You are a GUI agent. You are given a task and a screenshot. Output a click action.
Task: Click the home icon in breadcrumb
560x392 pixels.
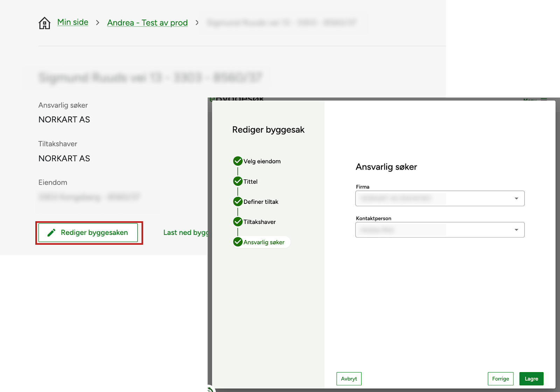(44, 23)
